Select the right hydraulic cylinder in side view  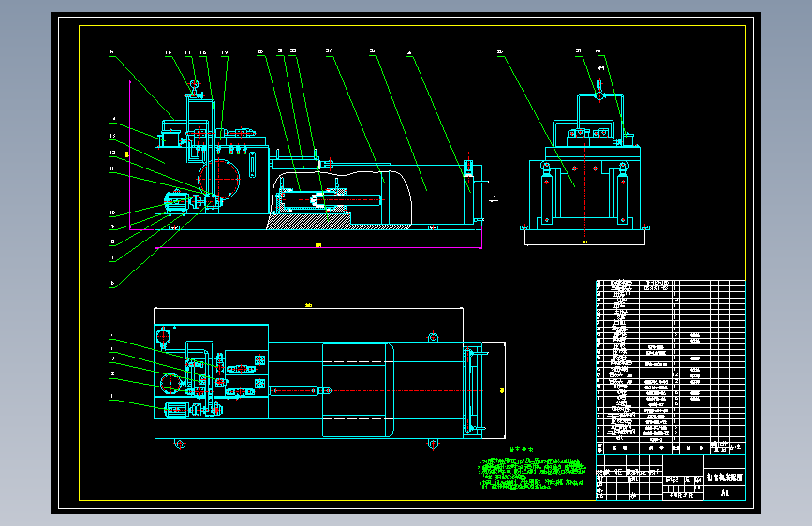pos(623,194)
